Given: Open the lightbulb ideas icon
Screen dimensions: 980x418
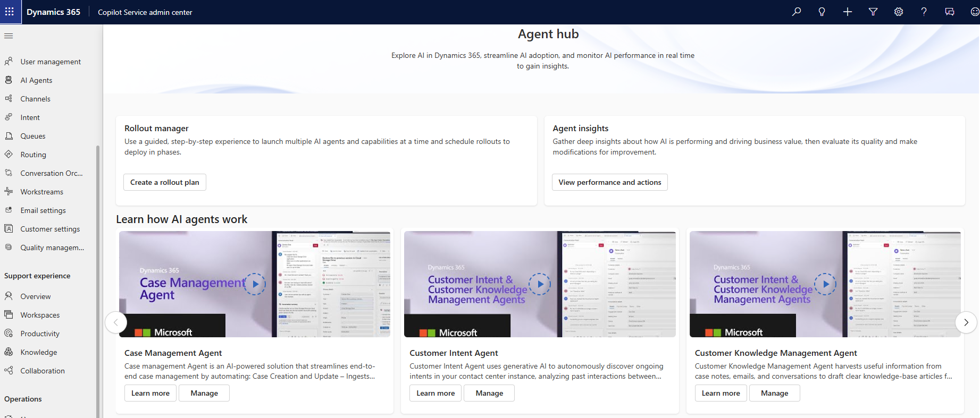Looking at the screenshot, I should click(822, 12).
